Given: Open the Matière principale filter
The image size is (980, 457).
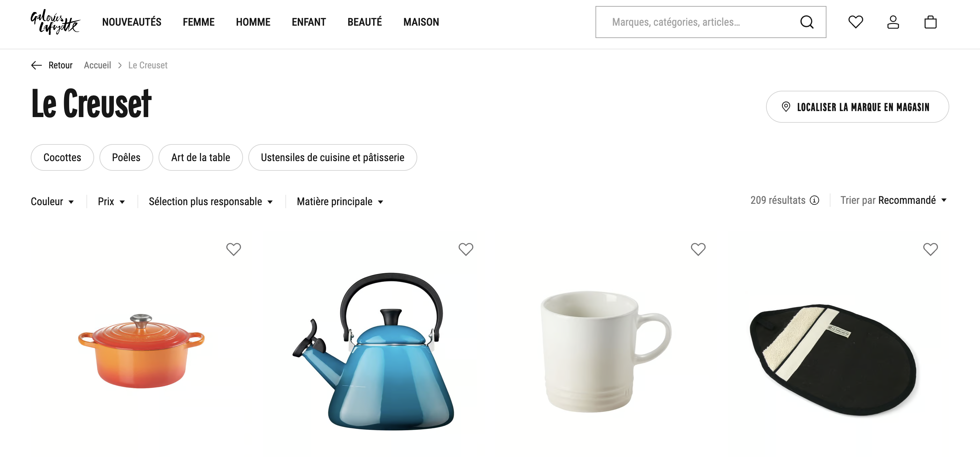Looking at the screenshot, I should pos(340,201).
